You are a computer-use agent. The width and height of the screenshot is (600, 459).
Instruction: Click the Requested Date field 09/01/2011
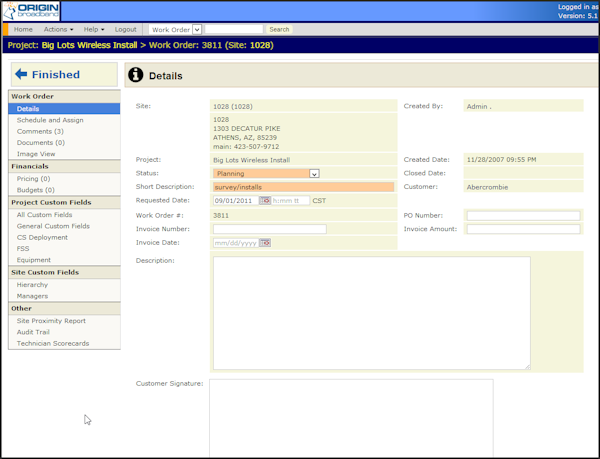pyautogui.click(x=236, y=200)
